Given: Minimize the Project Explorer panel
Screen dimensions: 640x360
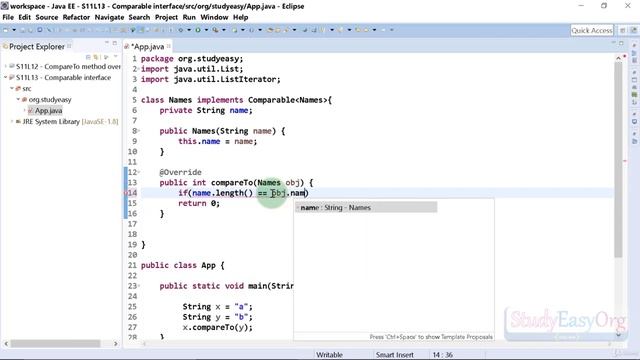Looking at the screenshot, I should point(107,42).
